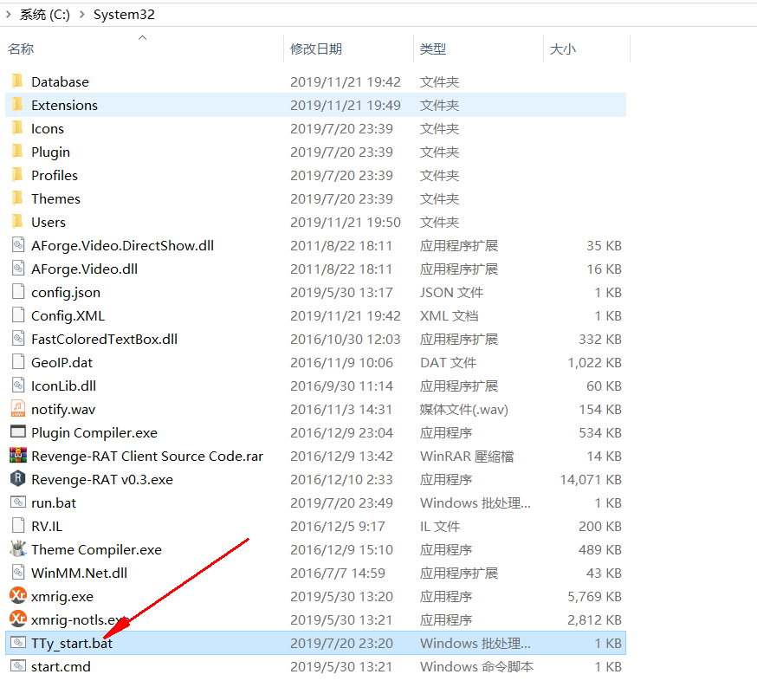
Task: Click the 大小 column header
Action: [563, 49]
